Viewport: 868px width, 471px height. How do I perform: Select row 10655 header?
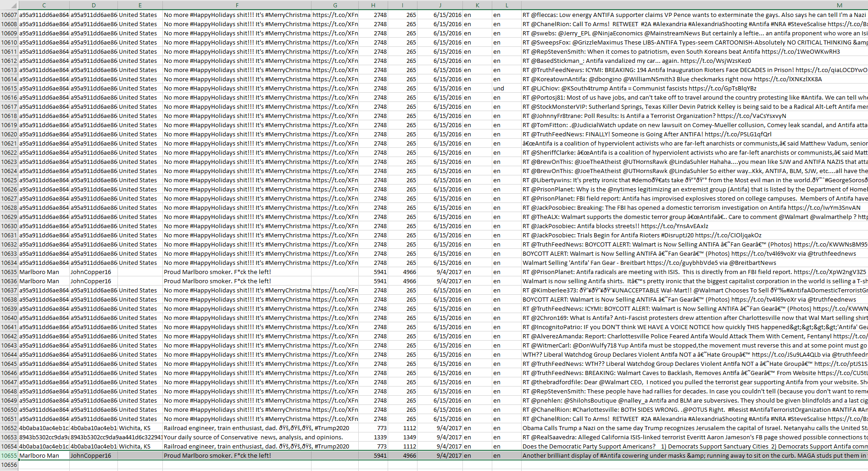9,455
